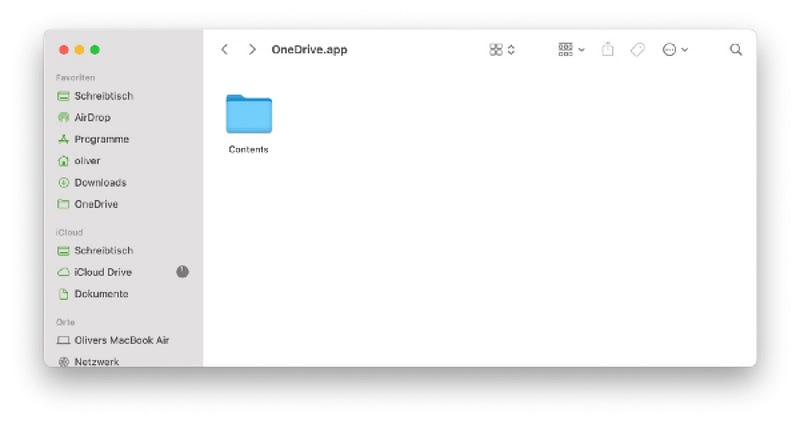This screenshot has width=800, height=424.
Task: Open Programme in the sidebar
Action: click(x=92, y=139)
